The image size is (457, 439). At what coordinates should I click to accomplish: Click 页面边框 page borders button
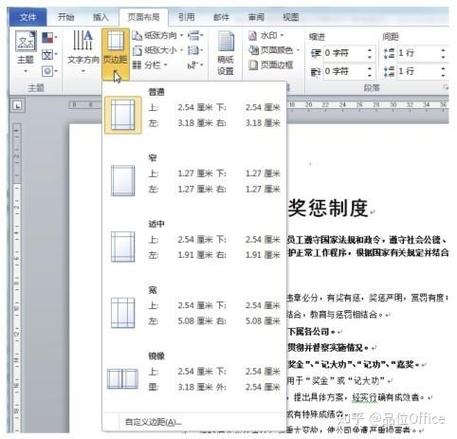coord(271,65)
